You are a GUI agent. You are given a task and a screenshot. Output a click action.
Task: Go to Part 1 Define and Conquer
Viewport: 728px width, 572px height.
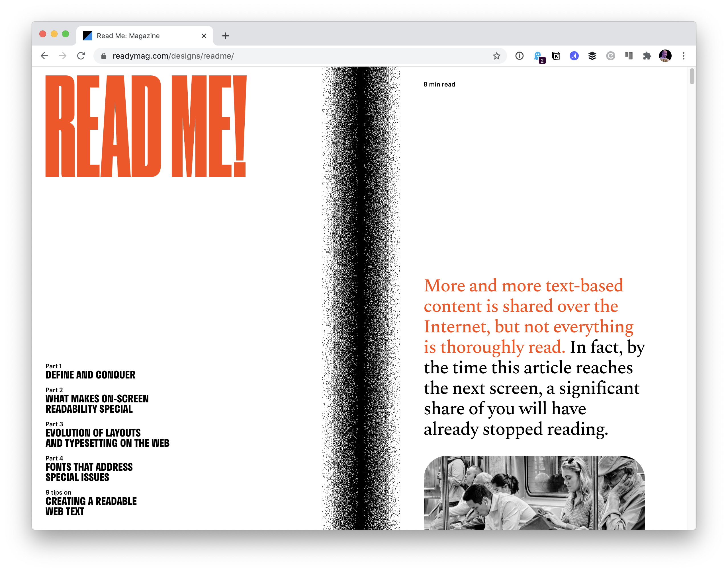tap(91, 375)
